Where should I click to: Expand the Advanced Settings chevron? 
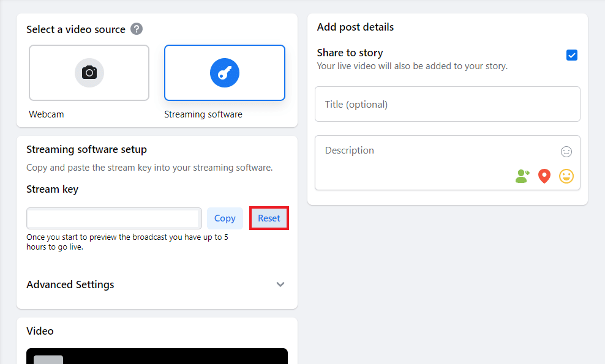pos(280,284)
